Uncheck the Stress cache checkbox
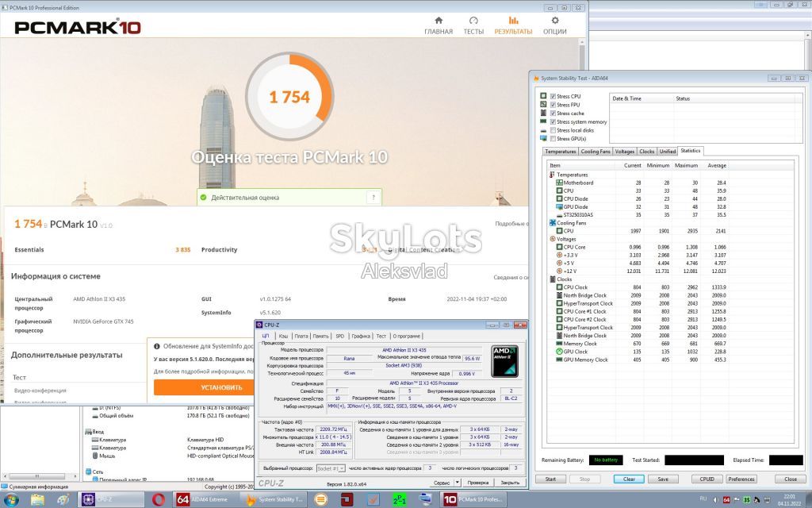 coord(553,113)
